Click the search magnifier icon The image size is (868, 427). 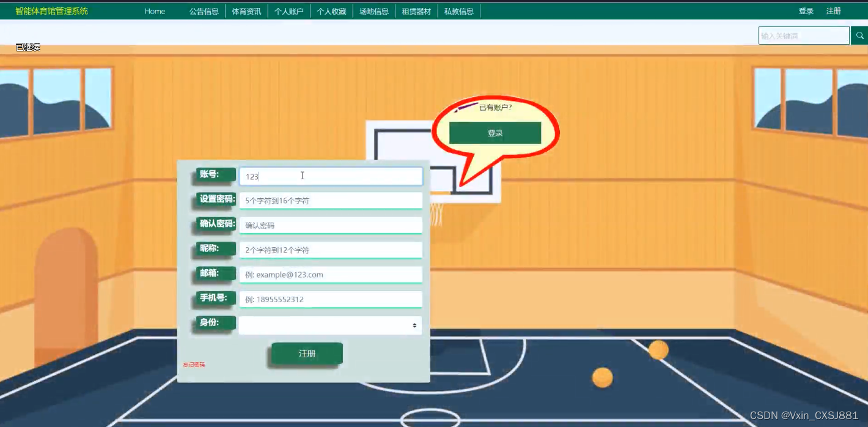pos(859,35)
